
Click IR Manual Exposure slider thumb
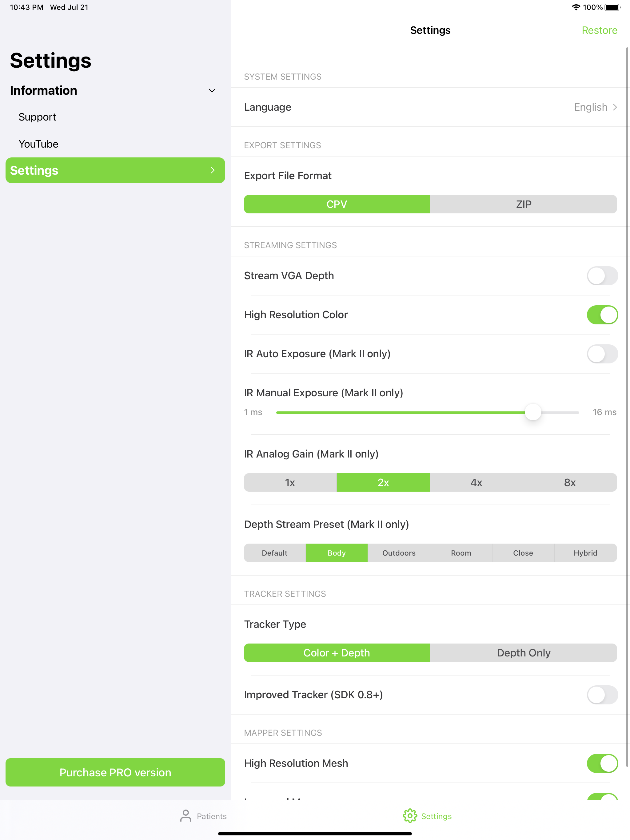click(533, 412)
